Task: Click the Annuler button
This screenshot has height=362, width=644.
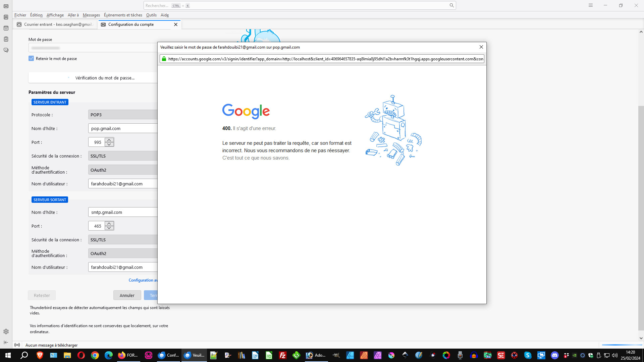Action: click(x=127, y=295)
